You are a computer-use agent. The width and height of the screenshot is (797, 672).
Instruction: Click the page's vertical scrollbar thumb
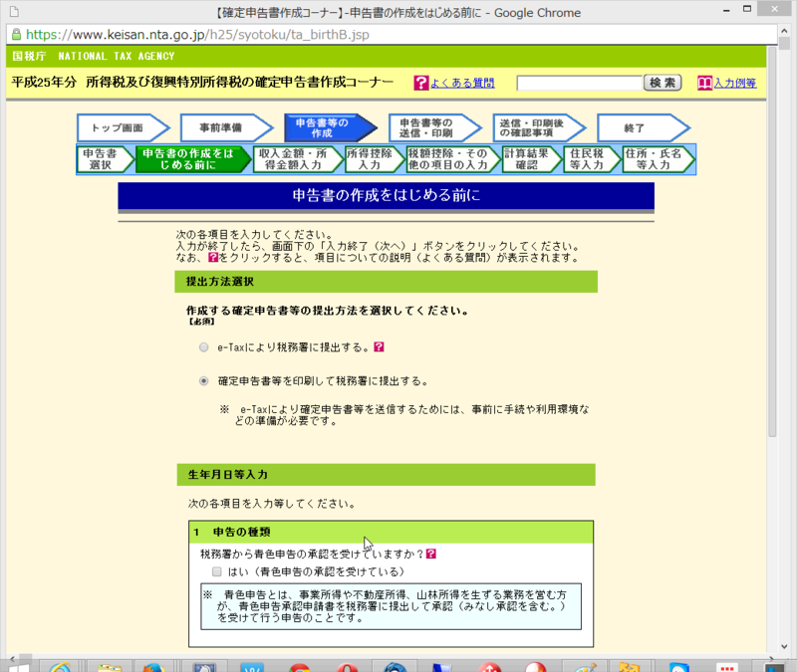coord(771,242)
